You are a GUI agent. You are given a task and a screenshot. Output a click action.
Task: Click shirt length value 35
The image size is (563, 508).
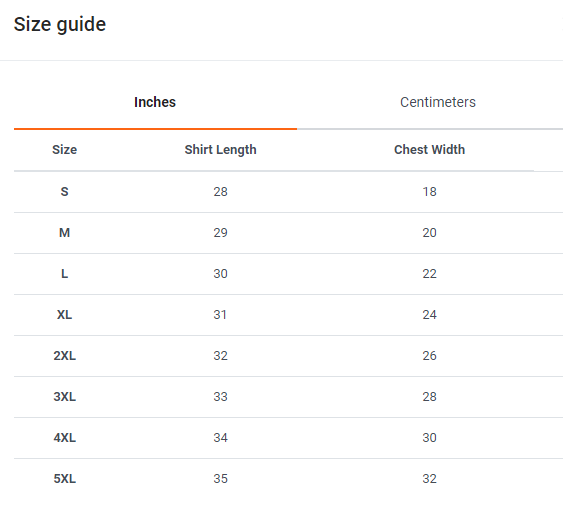tap(220, 479)
